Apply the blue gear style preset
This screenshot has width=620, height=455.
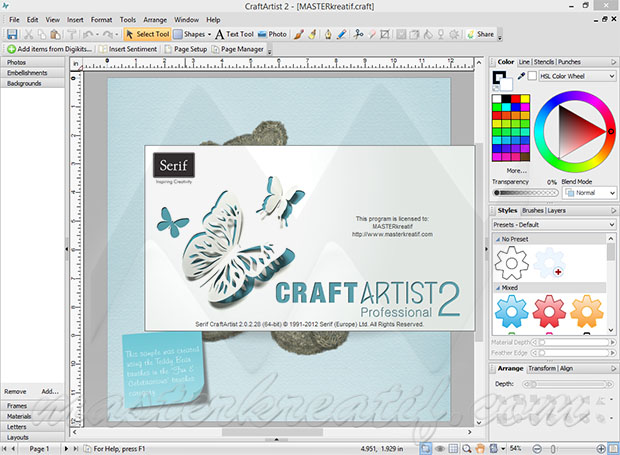tap(512, 312)
